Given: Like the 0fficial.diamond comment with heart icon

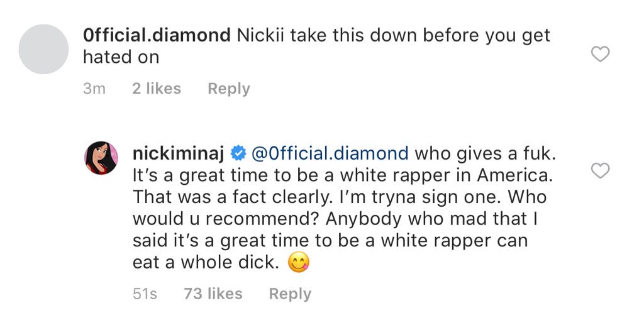Looking at the screenshot, I should click(x=601, y=55).
